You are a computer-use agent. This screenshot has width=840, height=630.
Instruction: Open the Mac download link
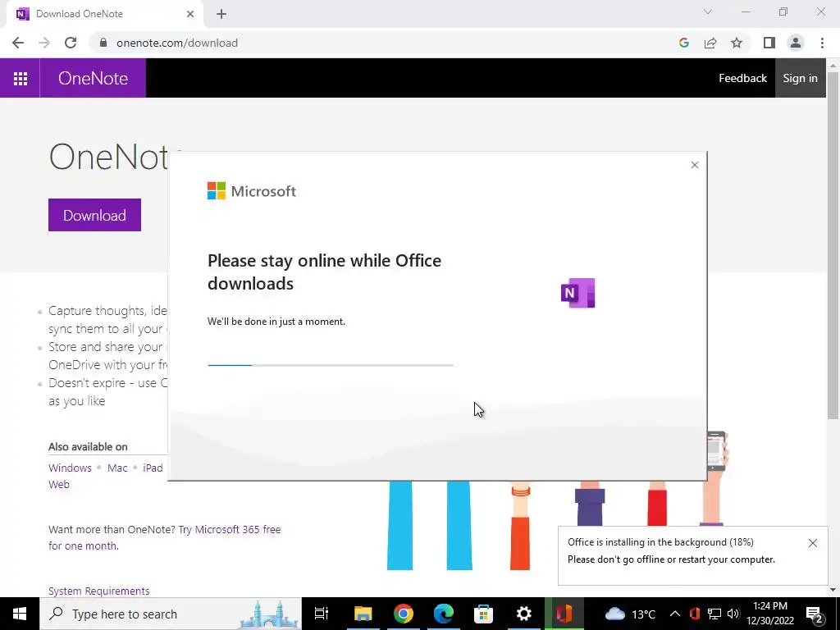click(117, 468)
